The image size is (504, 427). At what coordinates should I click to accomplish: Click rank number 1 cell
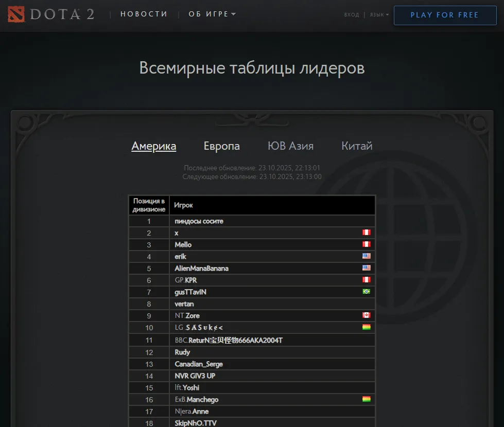149,221
